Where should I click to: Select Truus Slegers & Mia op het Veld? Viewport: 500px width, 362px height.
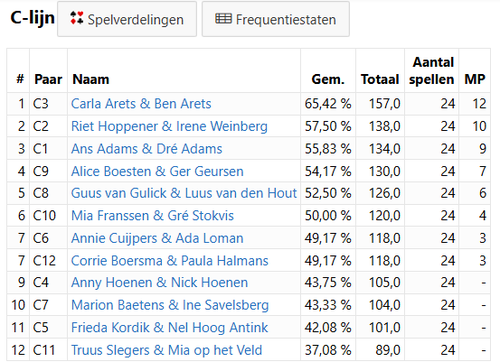point(167,350)
